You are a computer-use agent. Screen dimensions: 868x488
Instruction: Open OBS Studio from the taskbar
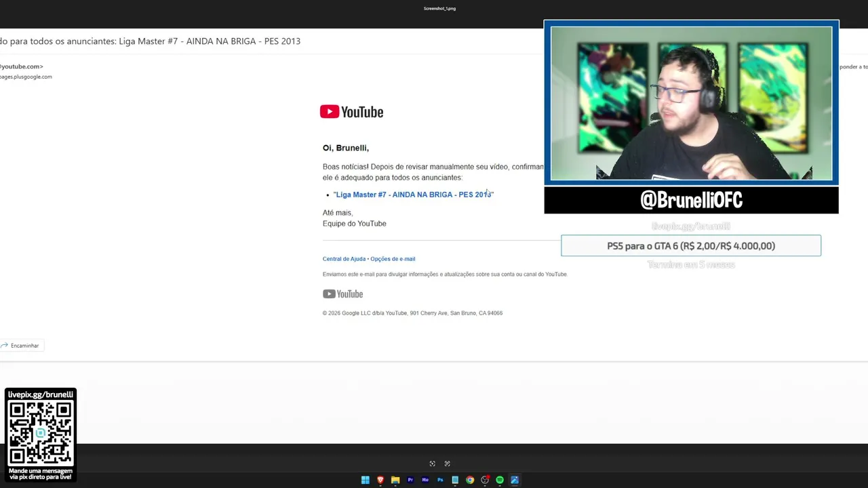click(485, 480)
